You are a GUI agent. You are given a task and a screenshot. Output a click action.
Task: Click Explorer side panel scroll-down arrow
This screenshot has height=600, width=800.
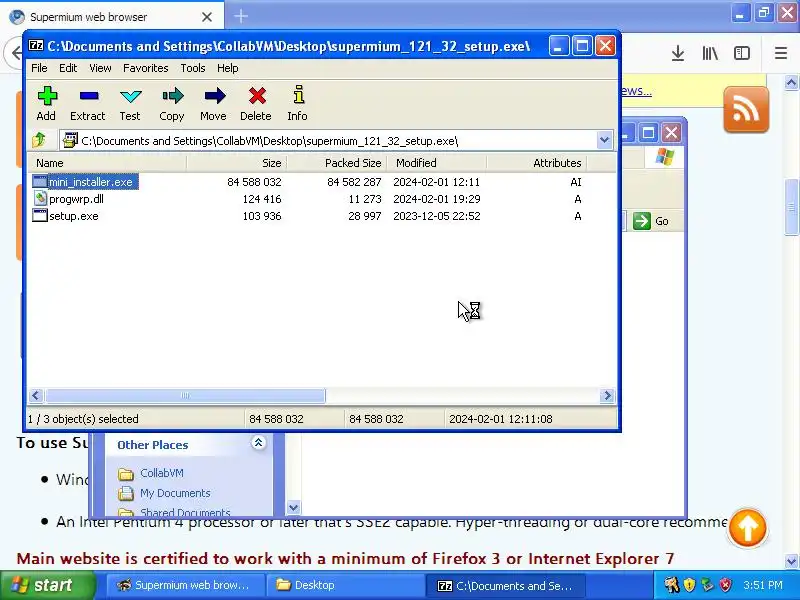[293, 508]
